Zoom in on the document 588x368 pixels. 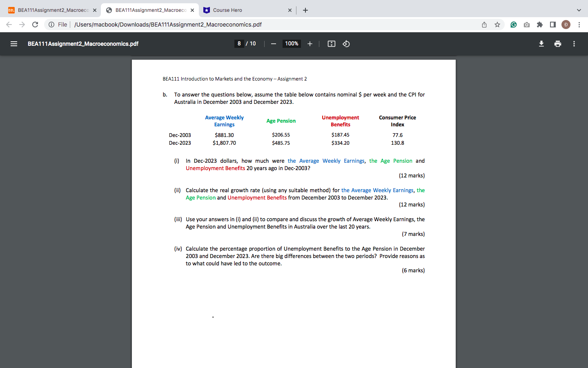(310, 44)
